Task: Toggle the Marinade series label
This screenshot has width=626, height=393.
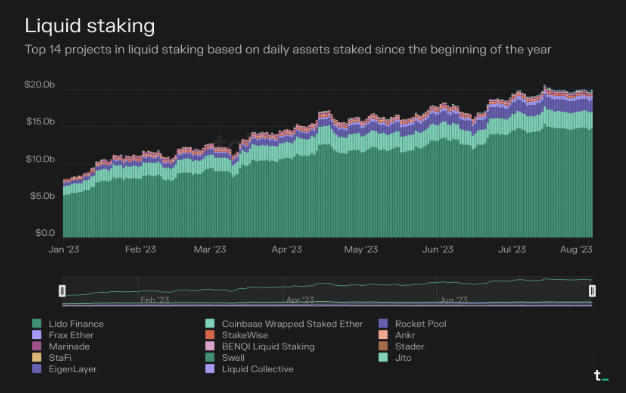Action: [69, 346]
